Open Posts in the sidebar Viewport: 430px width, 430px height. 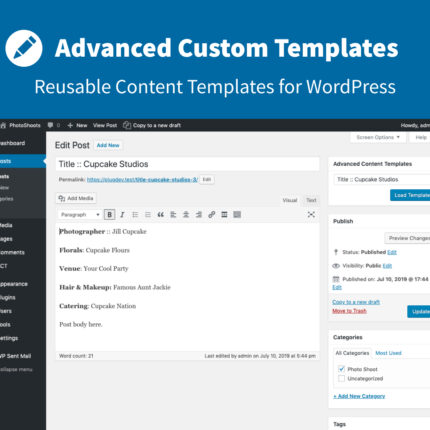click(x=23, y=161)
